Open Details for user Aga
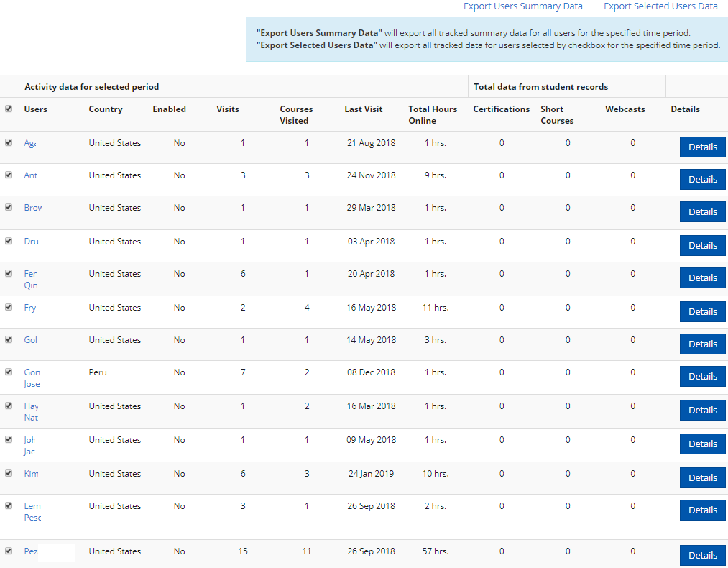728x568 pixels. click(702, 147)
